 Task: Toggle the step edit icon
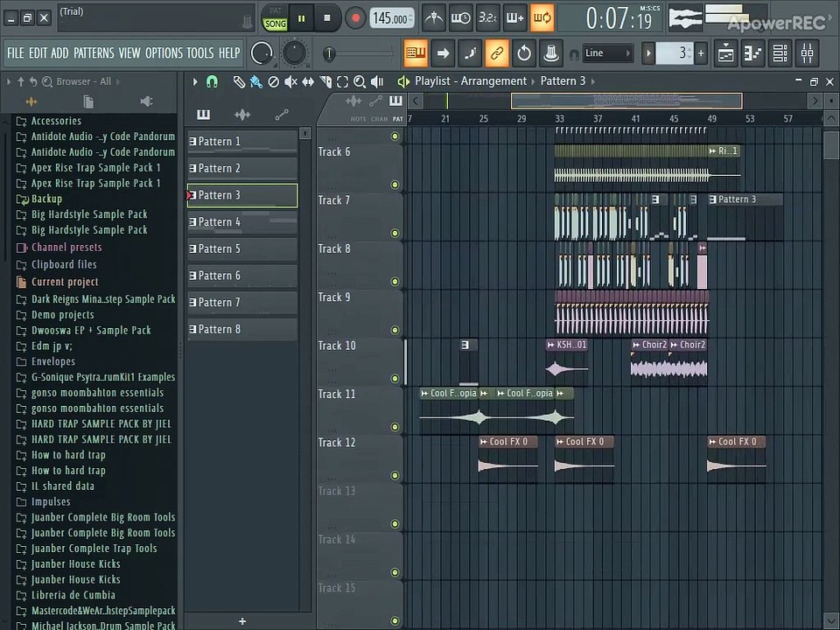(x=470, y=53)
